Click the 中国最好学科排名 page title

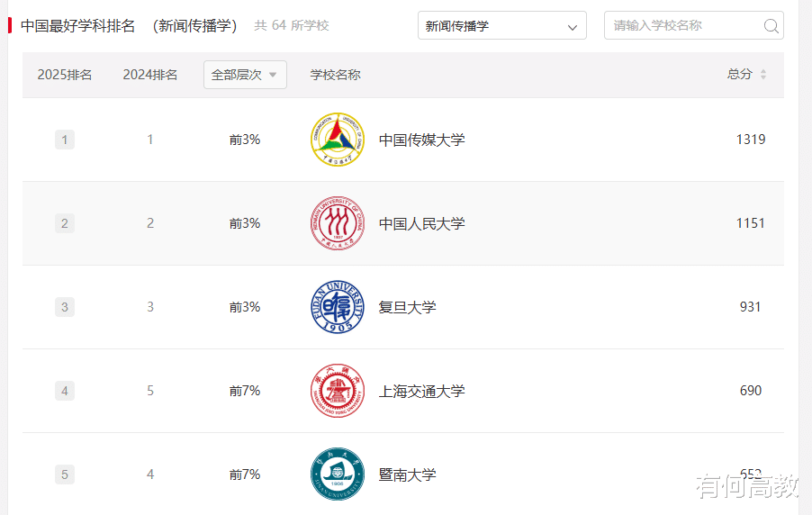[77, 25]
